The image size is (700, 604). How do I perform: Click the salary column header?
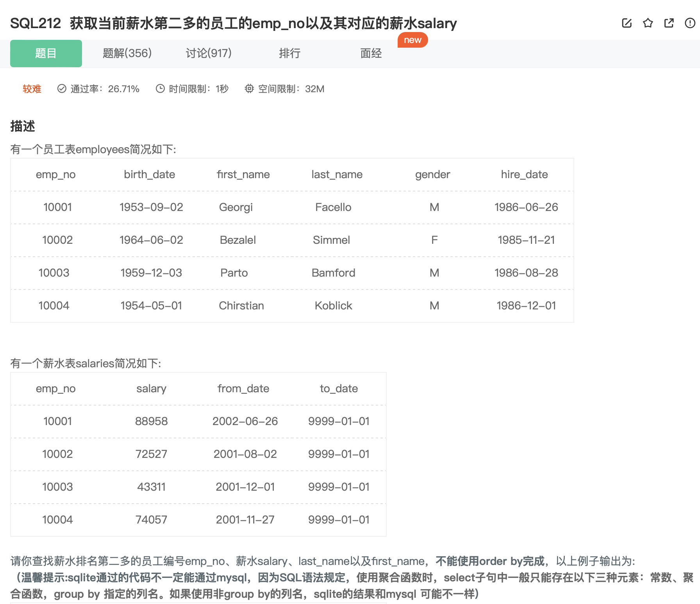tap(151, 388)
